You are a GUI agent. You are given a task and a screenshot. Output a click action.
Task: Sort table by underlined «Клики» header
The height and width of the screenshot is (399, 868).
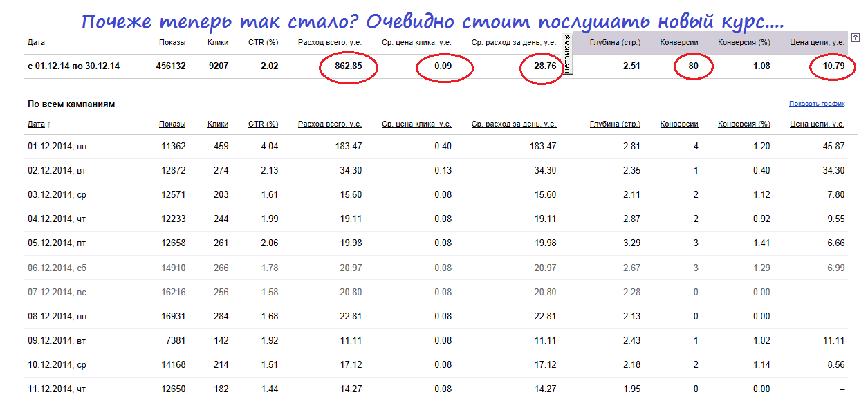click(x=218, y=124)
